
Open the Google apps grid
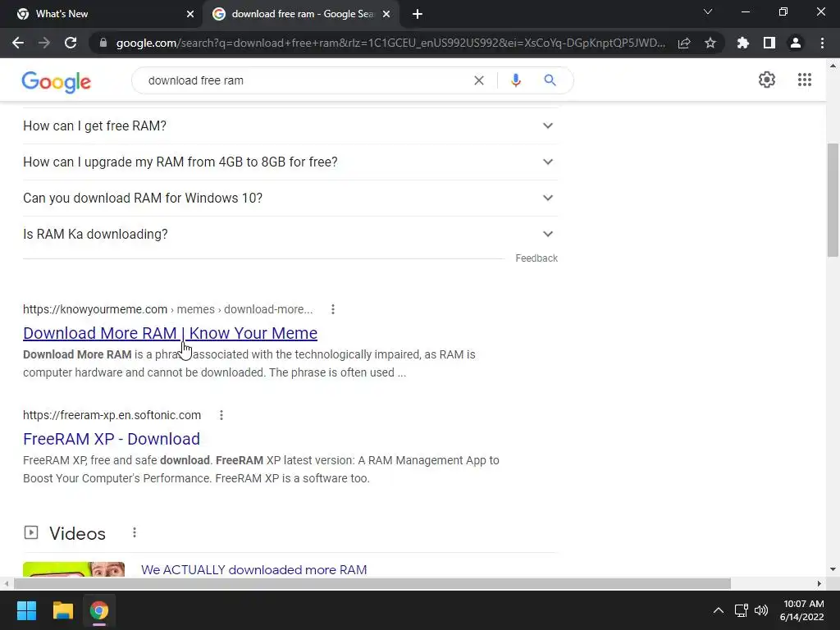805,80
